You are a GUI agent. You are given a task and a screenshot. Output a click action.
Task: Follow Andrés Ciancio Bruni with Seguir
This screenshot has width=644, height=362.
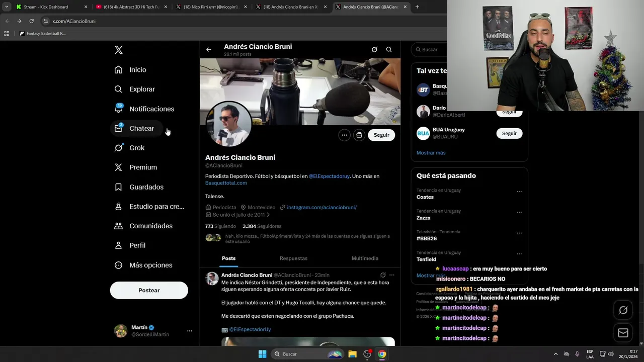click(x=381, y=135)
